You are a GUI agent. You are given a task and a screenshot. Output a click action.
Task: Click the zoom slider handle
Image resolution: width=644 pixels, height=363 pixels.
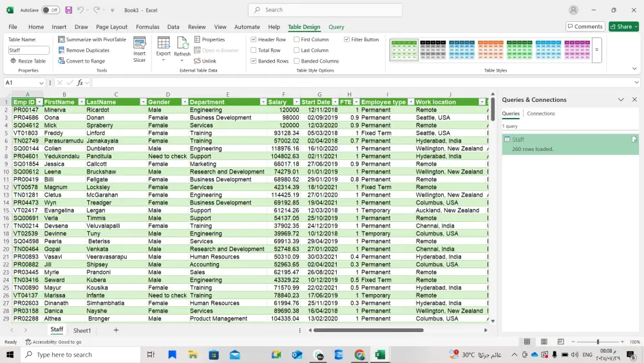[598, 342]
